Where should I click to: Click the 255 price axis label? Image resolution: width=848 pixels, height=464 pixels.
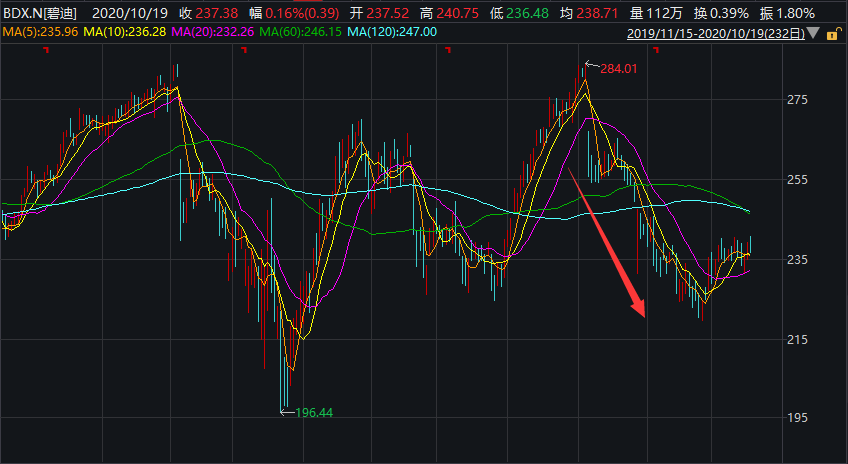(798, 181)
